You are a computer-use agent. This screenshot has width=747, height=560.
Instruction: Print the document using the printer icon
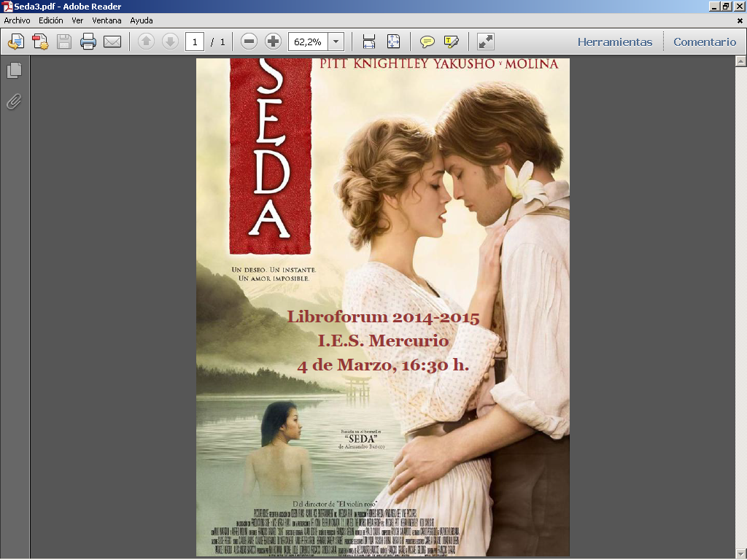point(88,42)
